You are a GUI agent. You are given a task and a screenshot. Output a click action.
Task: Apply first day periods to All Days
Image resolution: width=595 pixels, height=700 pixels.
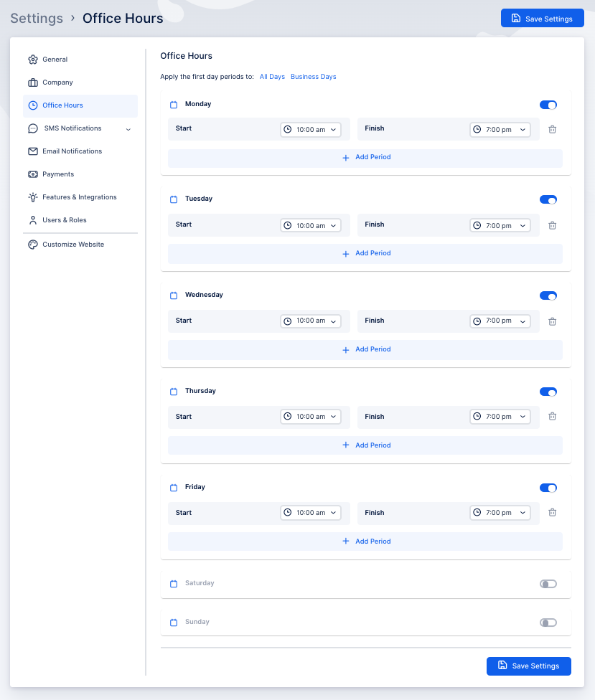click(x=272, y=76)
